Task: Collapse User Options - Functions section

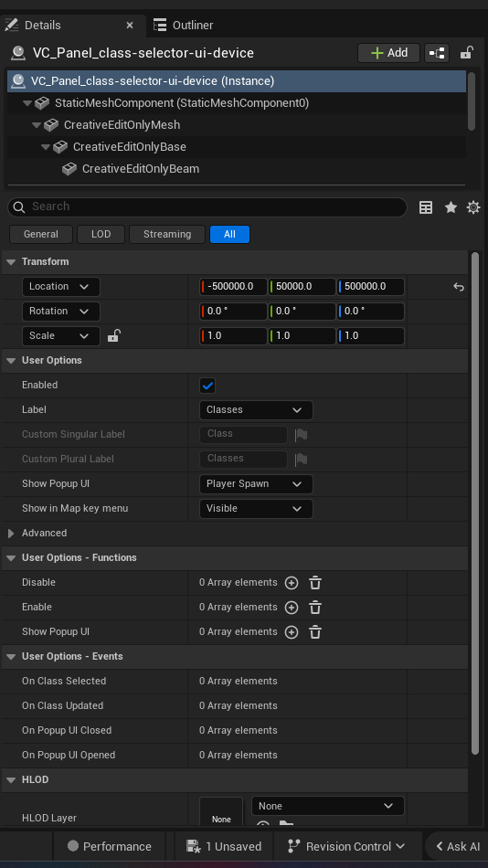Action: click(11, 558)
